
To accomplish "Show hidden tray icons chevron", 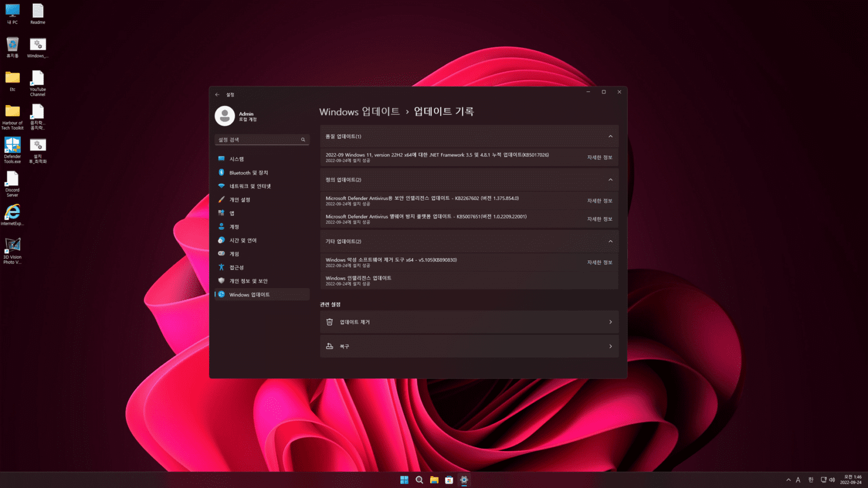I will pyautogui.click(x=788, y=480).
